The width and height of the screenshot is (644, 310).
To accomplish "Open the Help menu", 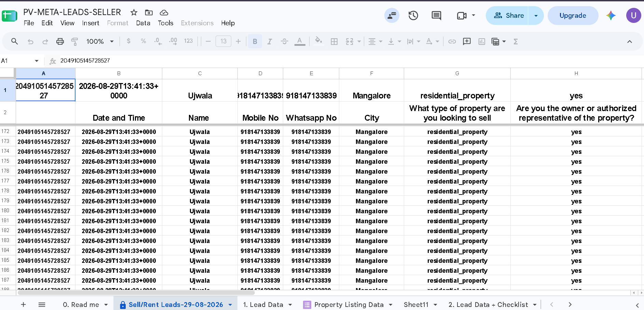I will [228, 23].
